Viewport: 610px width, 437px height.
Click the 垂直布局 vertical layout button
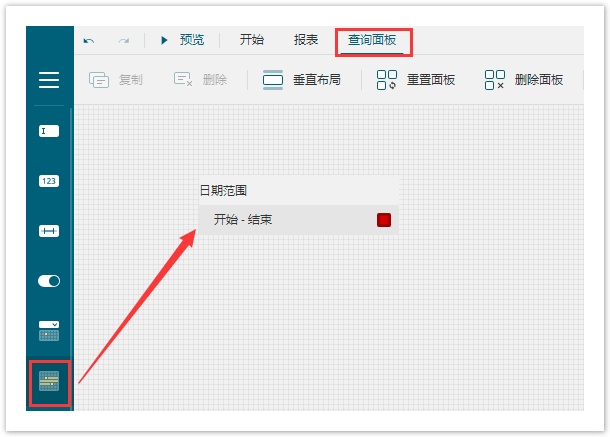coord(301,80)
